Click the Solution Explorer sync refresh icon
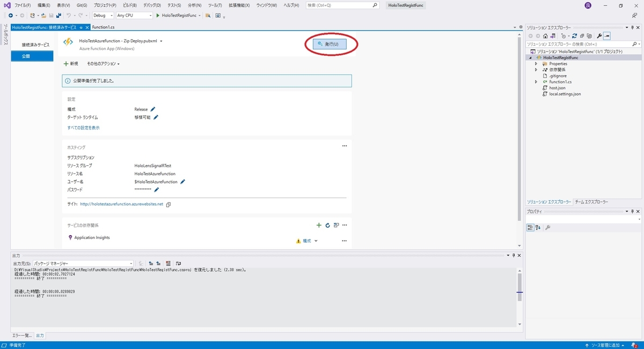 574,35
